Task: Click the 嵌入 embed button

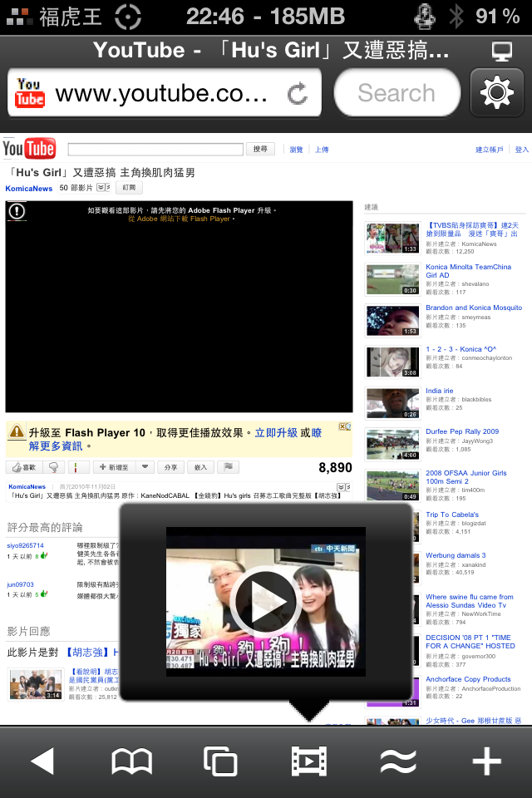Action: 200,466
